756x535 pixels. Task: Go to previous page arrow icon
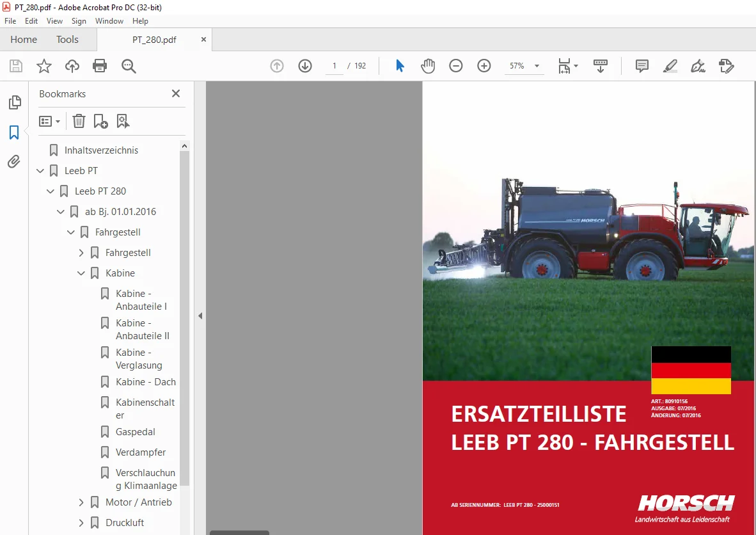277,66
